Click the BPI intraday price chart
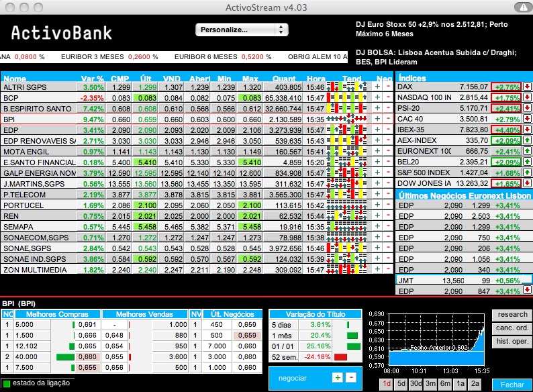The height and width of the screenshot is (392, 533). click(x=436, y=340)
